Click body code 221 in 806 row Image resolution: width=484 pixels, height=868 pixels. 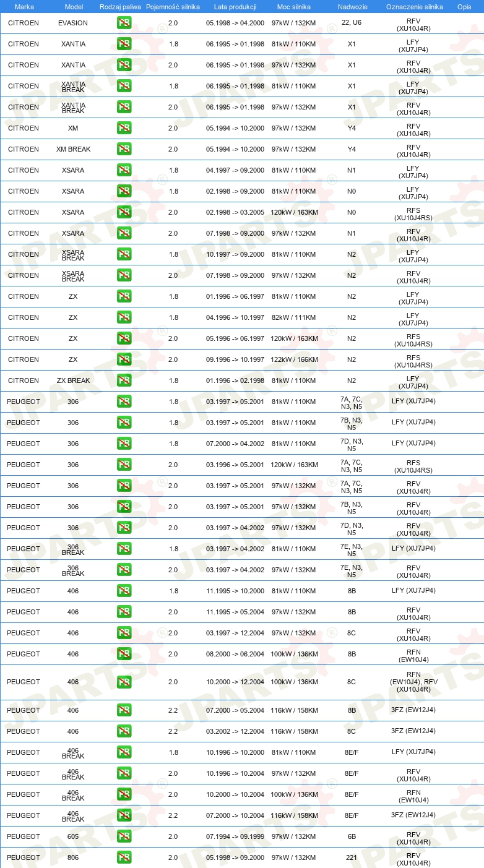(352, 857)
